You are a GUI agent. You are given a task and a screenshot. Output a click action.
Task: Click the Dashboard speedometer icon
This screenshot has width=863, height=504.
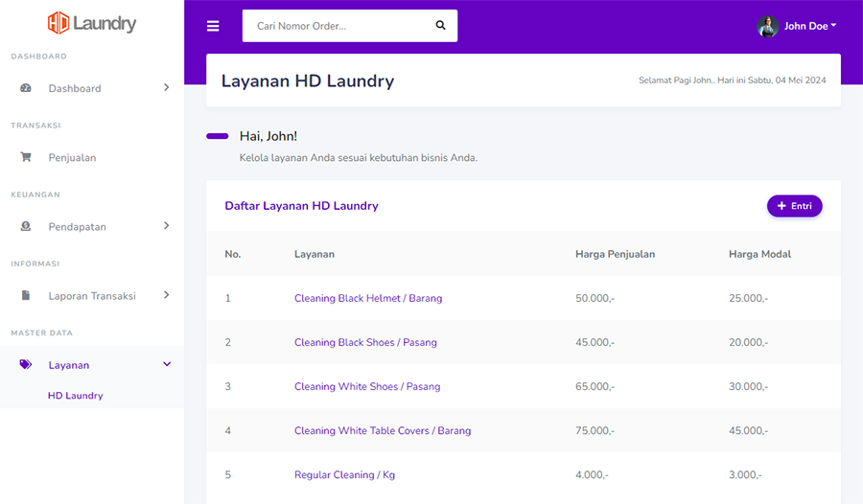tap(26, 88)
